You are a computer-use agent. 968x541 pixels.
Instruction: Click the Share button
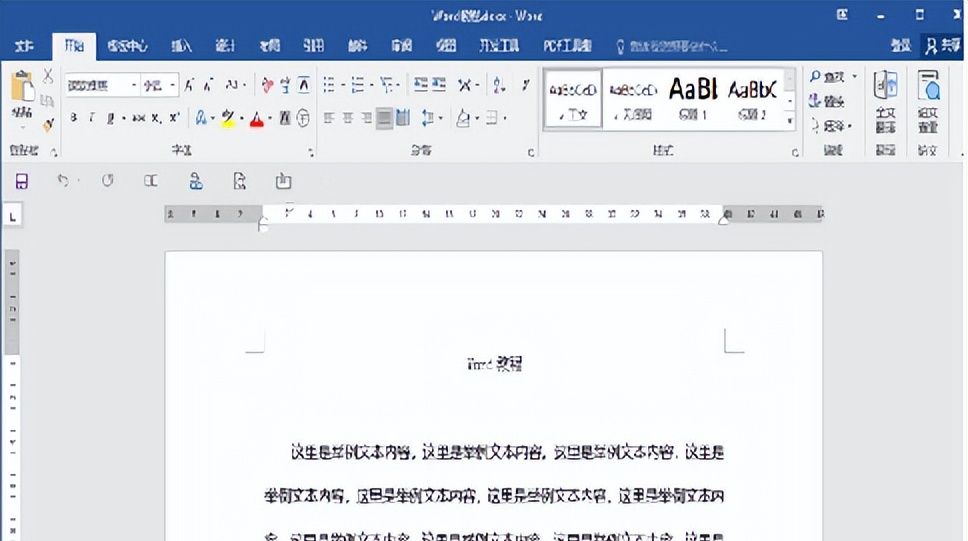tap(943, 46)
